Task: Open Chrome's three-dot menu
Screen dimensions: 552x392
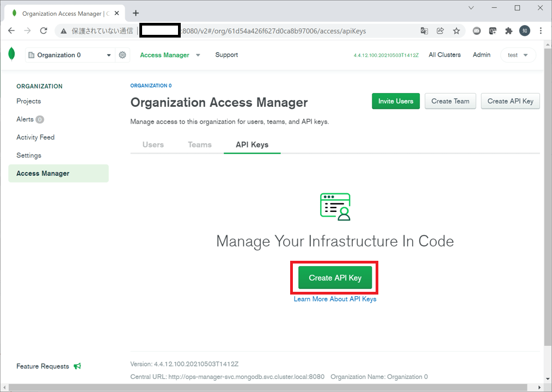Action: [x=541, y=31]
